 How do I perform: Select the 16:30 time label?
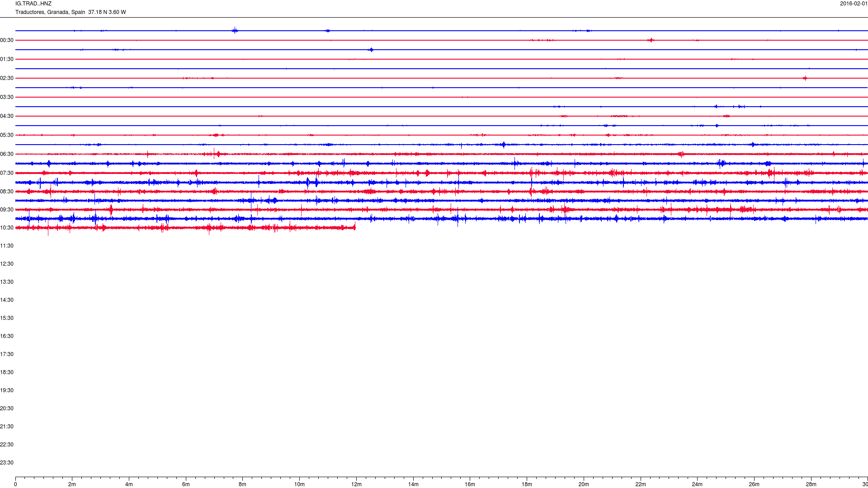(7, 336)
